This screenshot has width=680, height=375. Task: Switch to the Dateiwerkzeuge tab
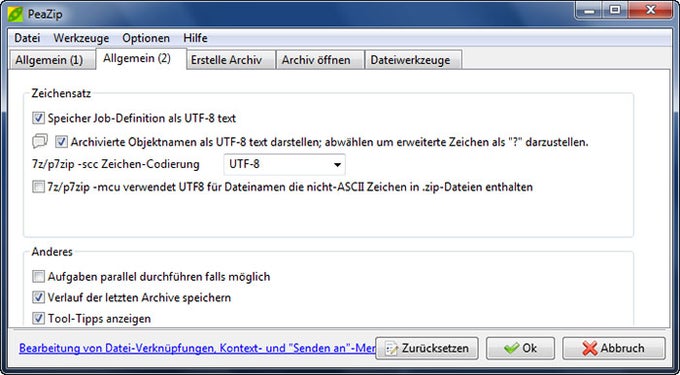(x=410, y=60)
